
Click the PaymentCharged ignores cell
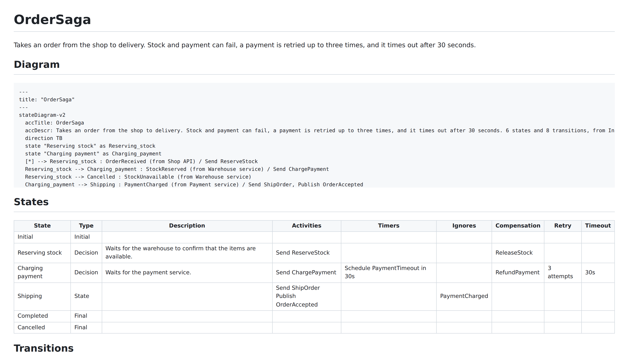click(464, 296)
